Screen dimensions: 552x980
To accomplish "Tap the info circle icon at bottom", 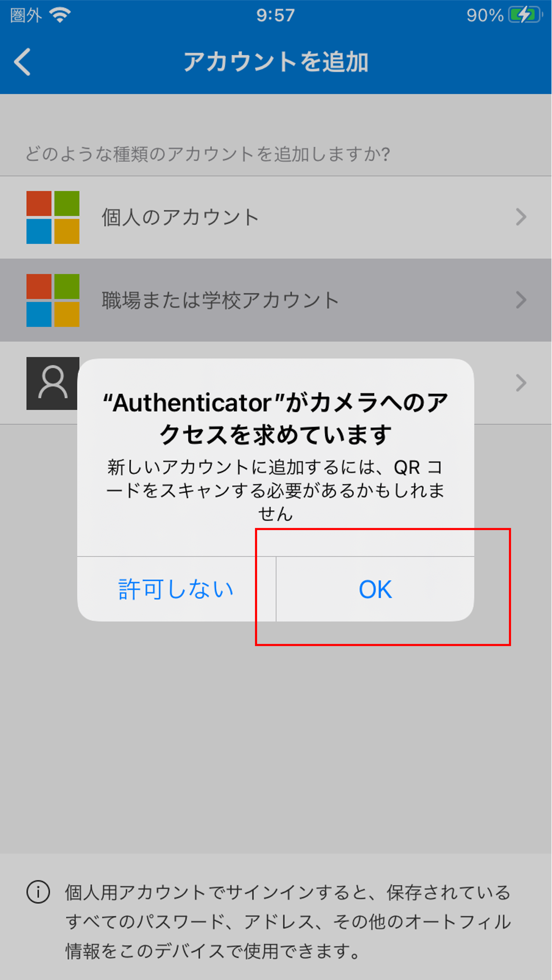I will [x=38, y=892].
